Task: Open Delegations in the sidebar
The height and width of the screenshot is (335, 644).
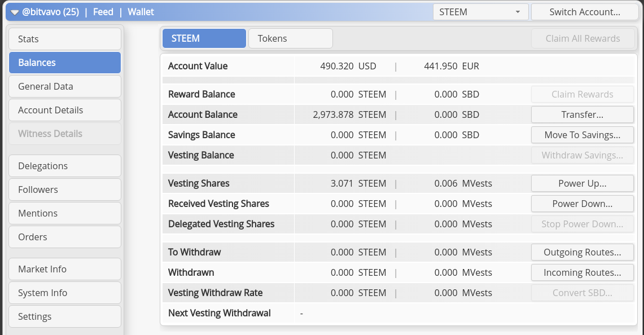Action: [65, 166]
